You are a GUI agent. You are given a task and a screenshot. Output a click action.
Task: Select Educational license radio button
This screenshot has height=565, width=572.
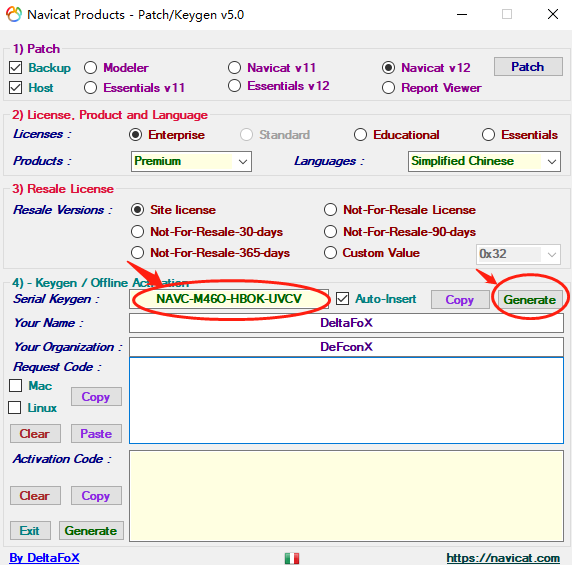(360, 135)
